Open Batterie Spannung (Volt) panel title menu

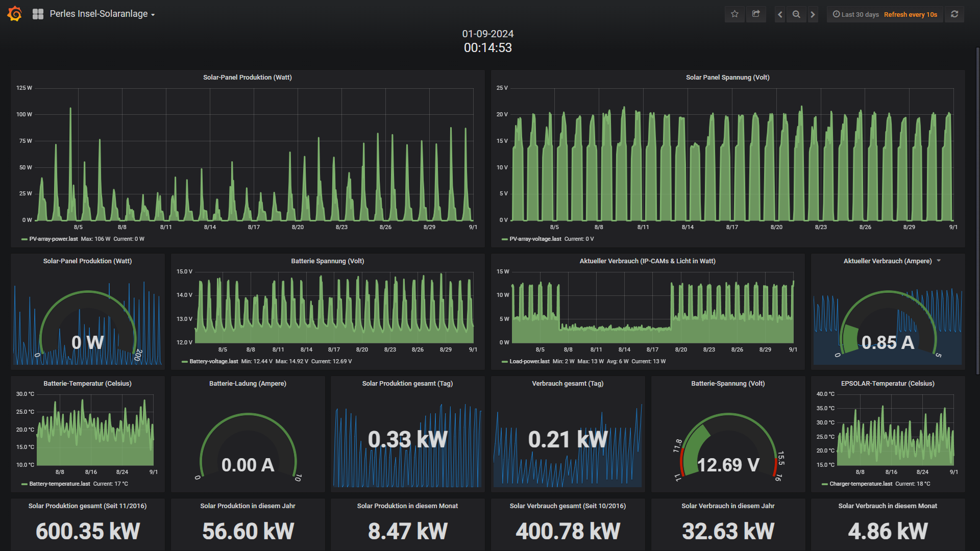pos(327,261)
